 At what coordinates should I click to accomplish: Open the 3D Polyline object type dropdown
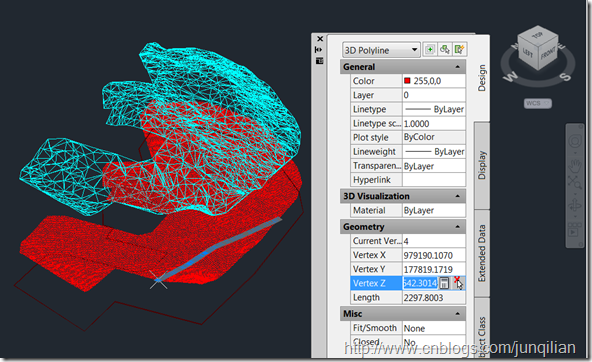pyautogui.click(x=381, y=50)
